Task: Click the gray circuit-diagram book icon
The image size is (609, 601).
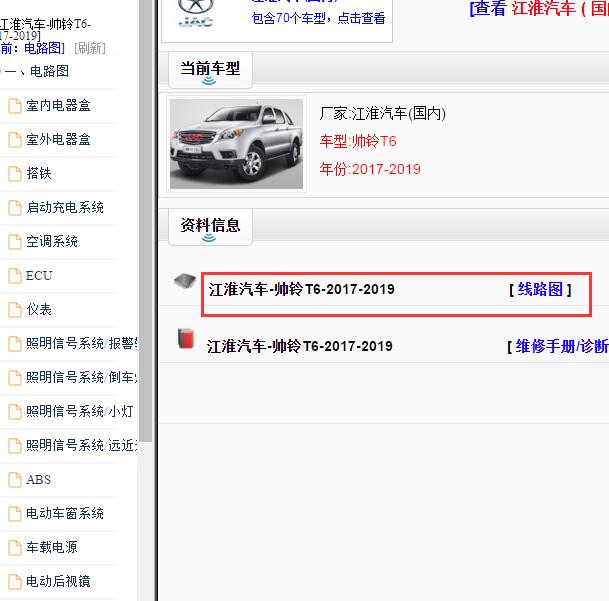Action: click(185, 280)
